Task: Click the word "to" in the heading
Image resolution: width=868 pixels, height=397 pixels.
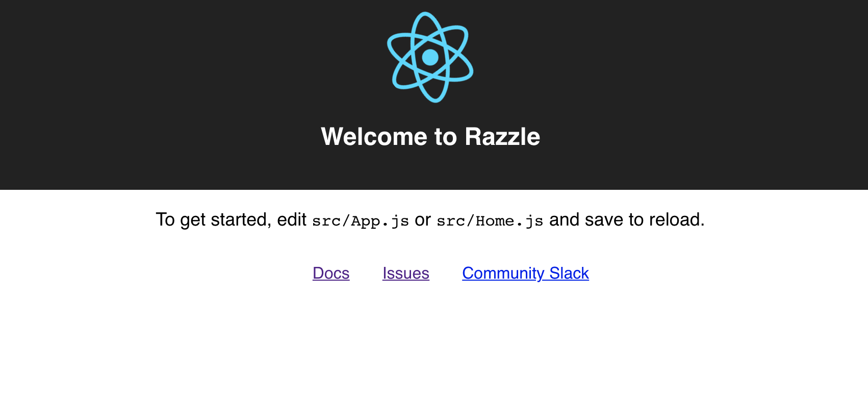Action: 446,137
